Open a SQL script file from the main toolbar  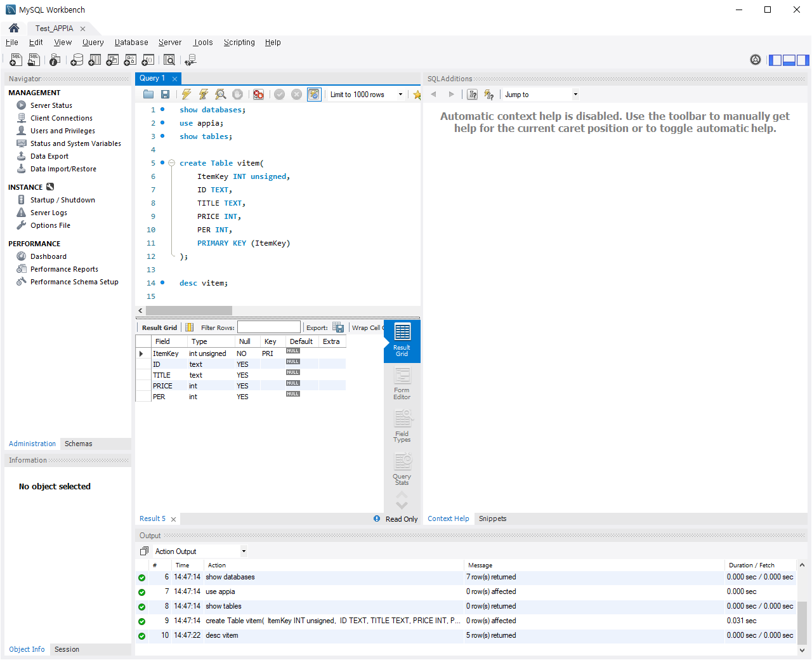34,60
